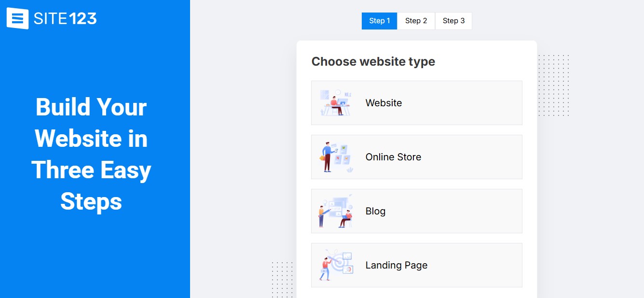The image size is (644, 298).
Task: Click the Build Your Website headline
Action: (x=91, y=154)
